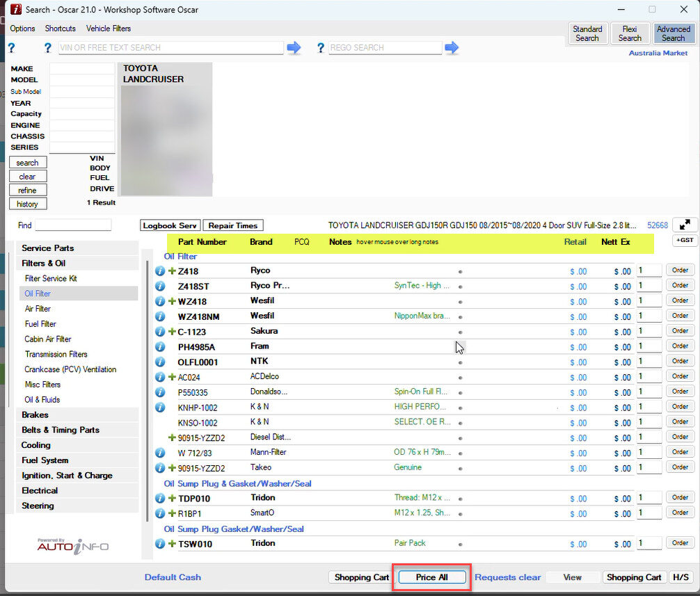
Task: Expand the Brakes category
Action: tap(77, 415)
